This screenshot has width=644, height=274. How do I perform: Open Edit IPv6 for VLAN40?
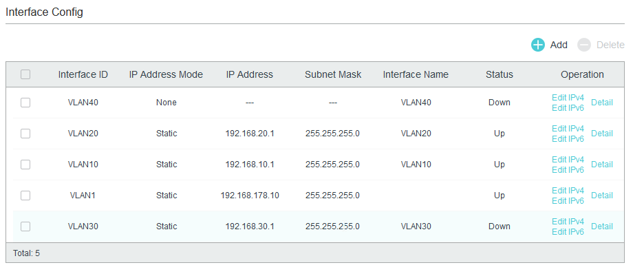pos(568,108)
